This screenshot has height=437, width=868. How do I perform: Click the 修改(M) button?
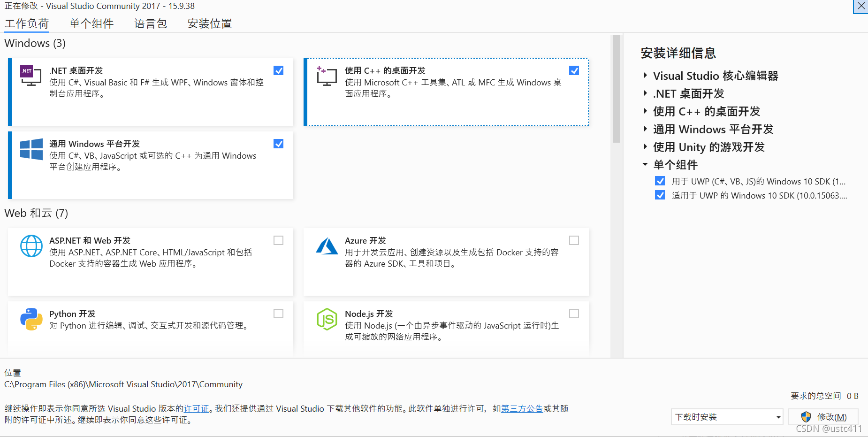coord(824,417)
